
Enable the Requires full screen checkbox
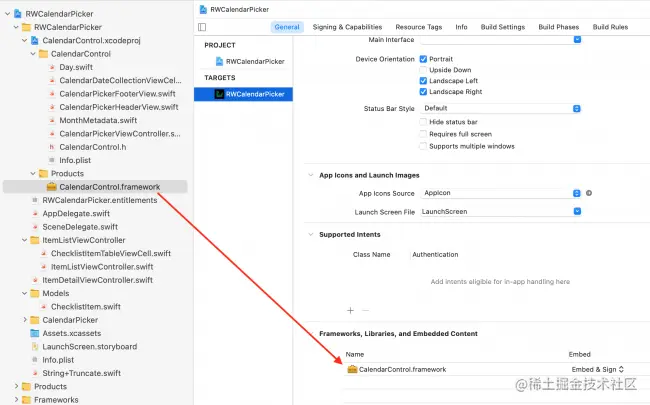(423, 134)
